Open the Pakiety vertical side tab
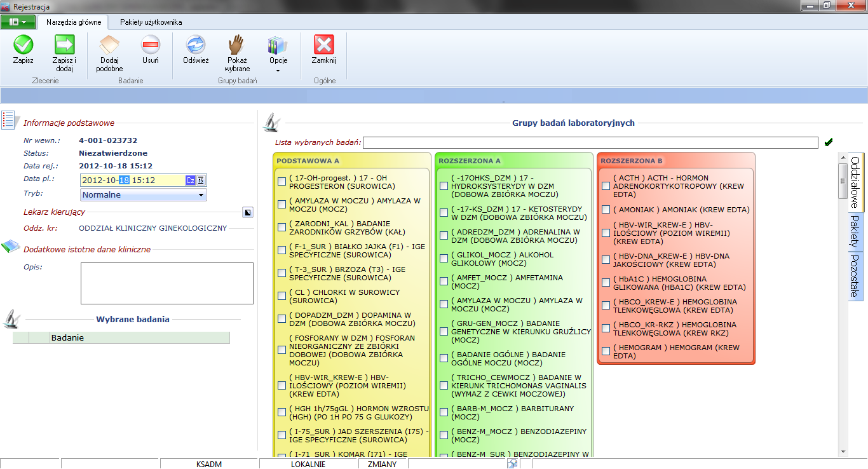 855,231
